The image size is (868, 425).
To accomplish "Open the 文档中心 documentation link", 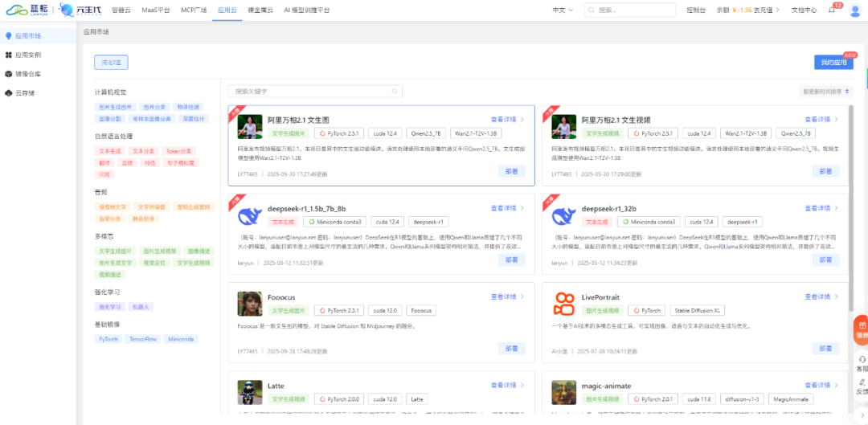I will pos(804,10).
